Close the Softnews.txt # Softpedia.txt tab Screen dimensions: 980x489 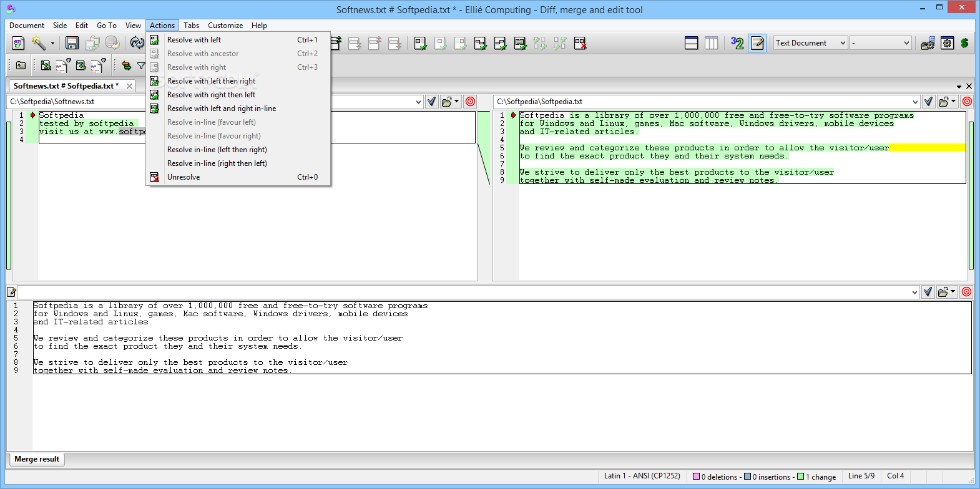(x=129, y=86)
